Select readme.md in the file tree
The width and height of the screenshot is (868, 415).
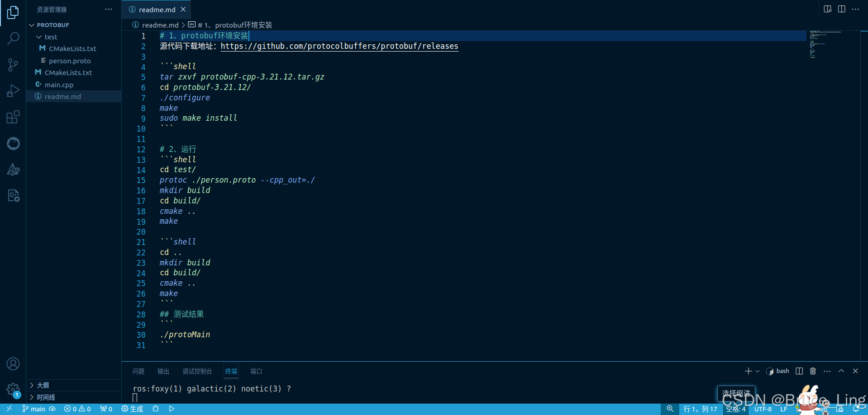[74, 96]
